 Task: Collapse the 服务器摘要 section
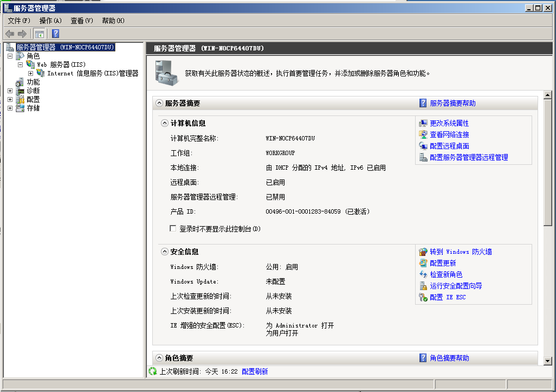(x=159, y=103)
